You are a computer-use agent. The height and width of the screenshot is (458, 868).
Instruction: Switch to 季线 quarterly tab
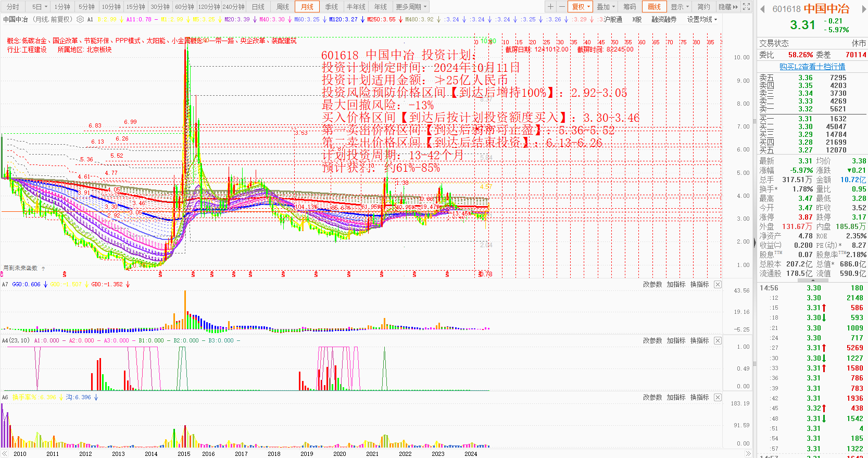(x=332, y=7)
